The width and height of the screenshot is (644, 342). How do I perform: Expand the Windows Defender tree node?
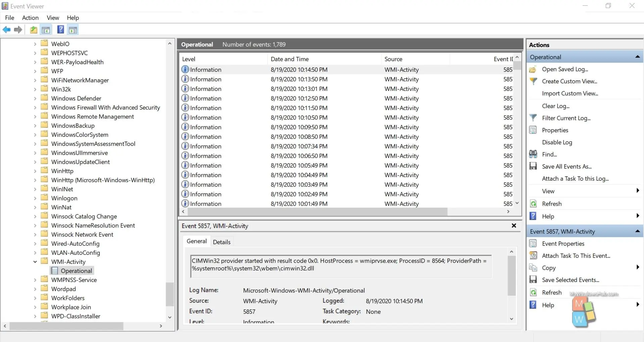35,98
